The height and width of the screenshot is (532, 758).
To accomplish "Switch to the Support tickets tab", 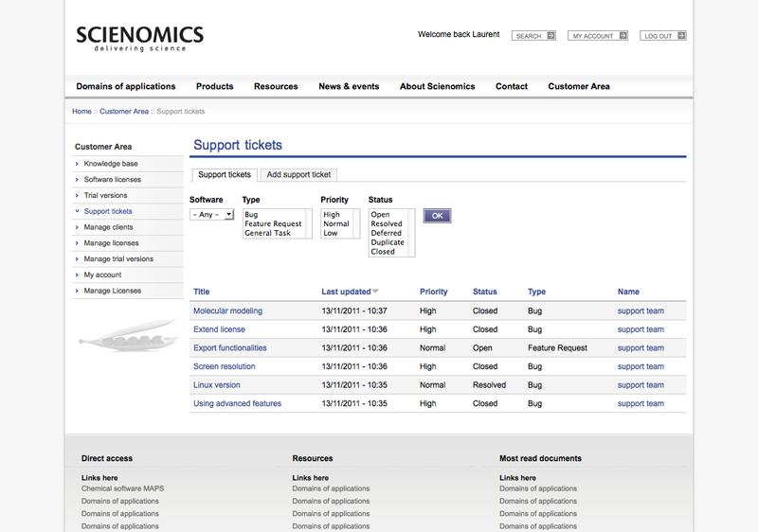I will point(225,175).
